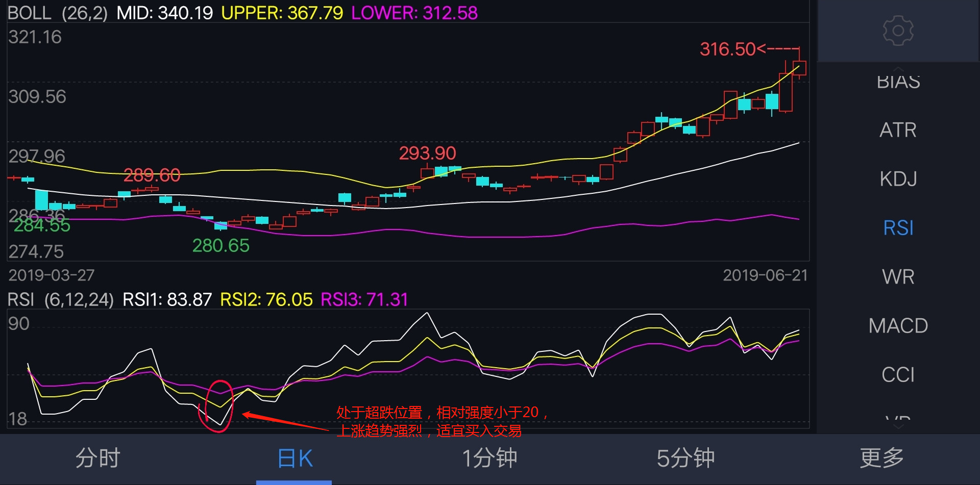Viewport: 980px width, 485px height.
Task: Click the red oversold circle annotation
Action: click(x=218, y=408)
